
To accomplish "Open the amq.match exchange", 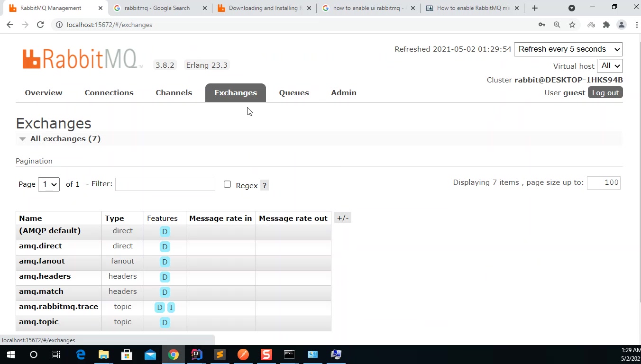I will (x=41, y=291).
